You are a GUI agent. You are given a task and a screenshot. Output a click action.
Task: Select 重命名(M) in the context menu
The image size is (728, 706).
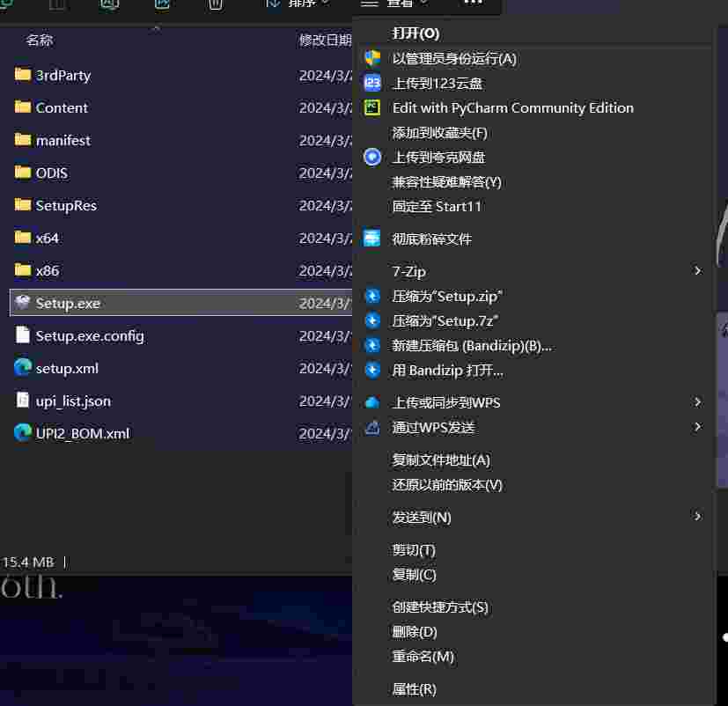tap(423, 657)
